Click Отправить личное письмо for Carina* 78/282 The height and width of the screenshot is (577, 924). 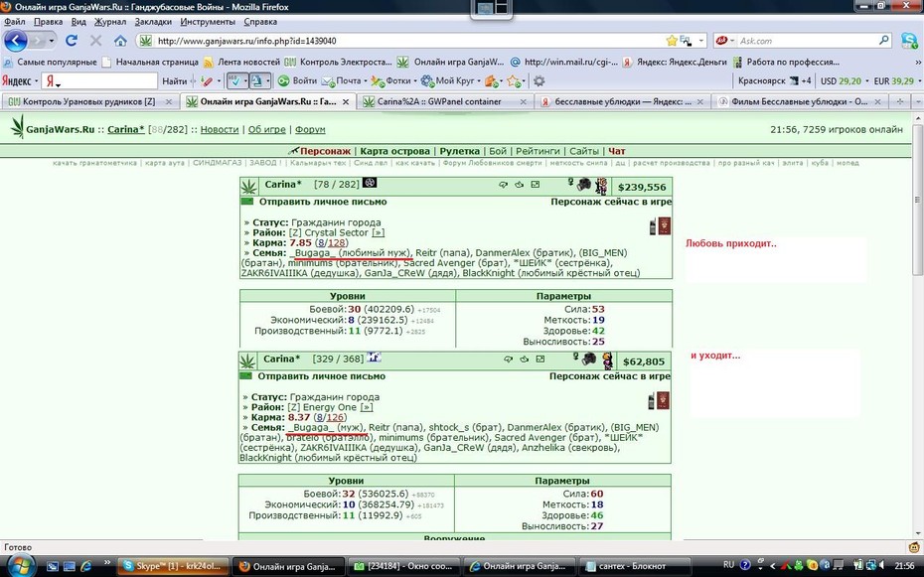tap(323, 202)
